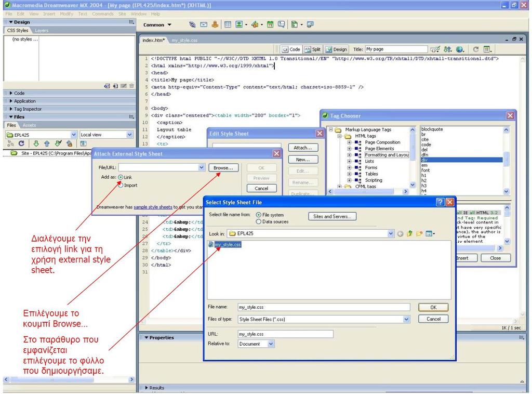Switch to the my_style.css document tab

tap(184, 41)
